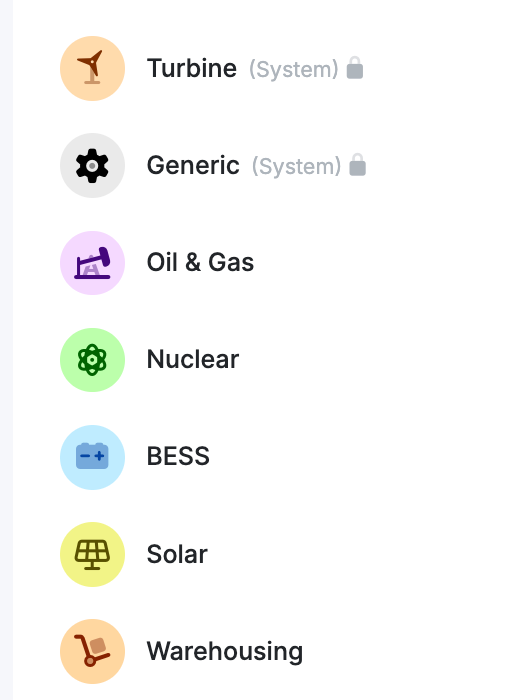Click the (System) tag after Generic
528x700 pixels.
296,166
